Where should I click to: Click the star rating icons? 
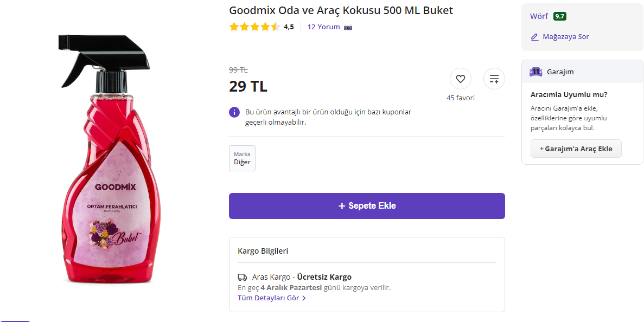[x=254, y=27]
